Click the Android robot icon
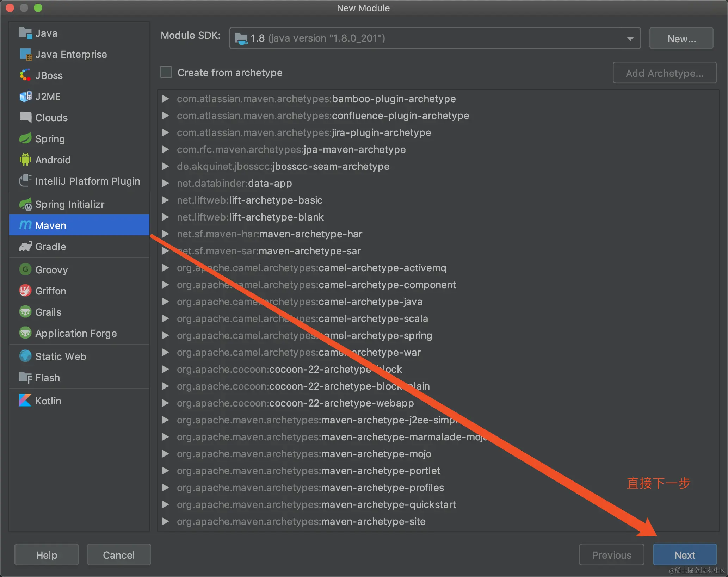The height and width of the screenshot is (577, 728). [x=25, y=160]
